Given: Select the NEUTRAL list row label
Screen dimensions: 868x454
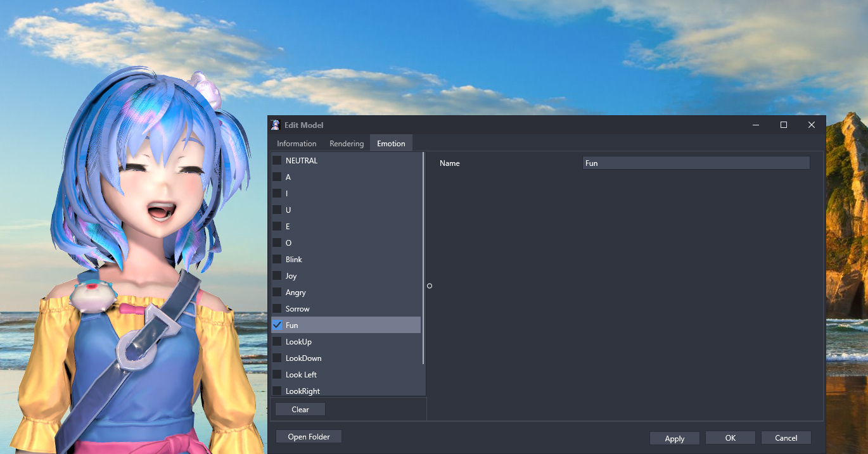Looking at the screenshot, I should coord(302,161).
